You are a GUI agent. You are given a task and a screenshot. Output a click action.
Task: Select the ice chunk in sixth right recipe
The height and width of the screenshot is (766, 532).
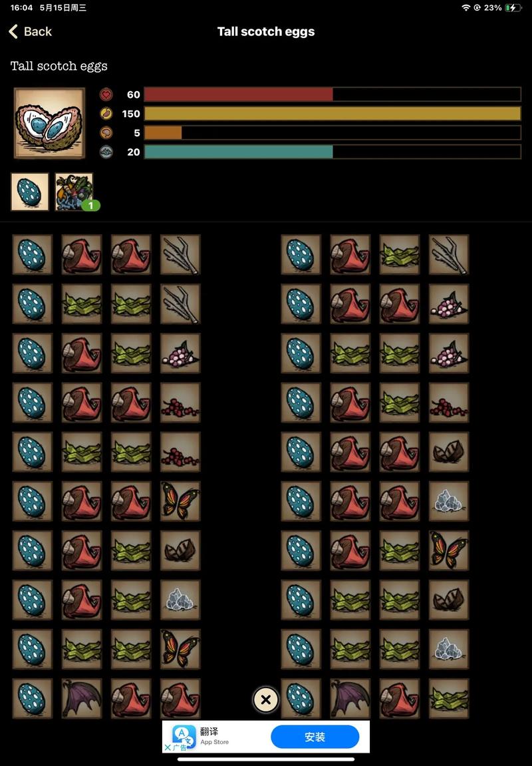click(448, 501)
